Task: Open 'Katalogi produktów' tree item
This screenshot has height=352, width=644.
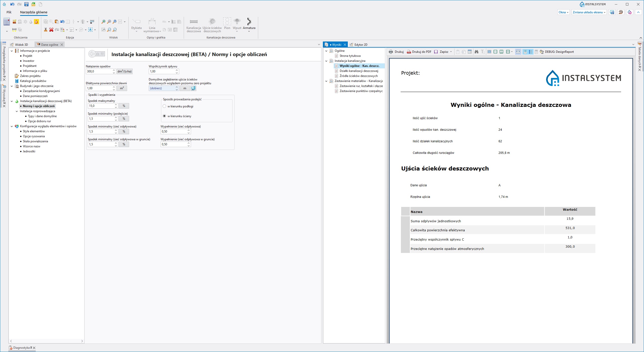Action: click(x=33, y=81)
